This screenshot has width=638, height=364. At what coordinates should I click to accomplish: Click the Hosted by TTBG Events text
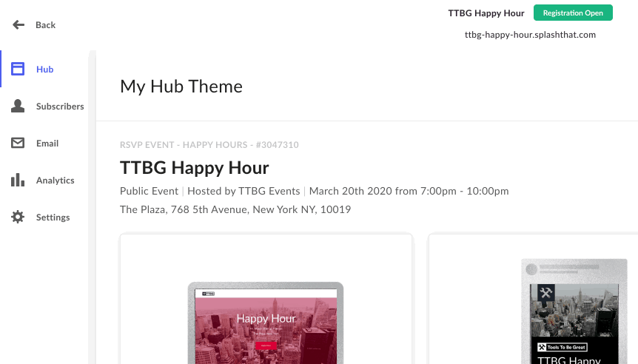(x=244, y=191)
